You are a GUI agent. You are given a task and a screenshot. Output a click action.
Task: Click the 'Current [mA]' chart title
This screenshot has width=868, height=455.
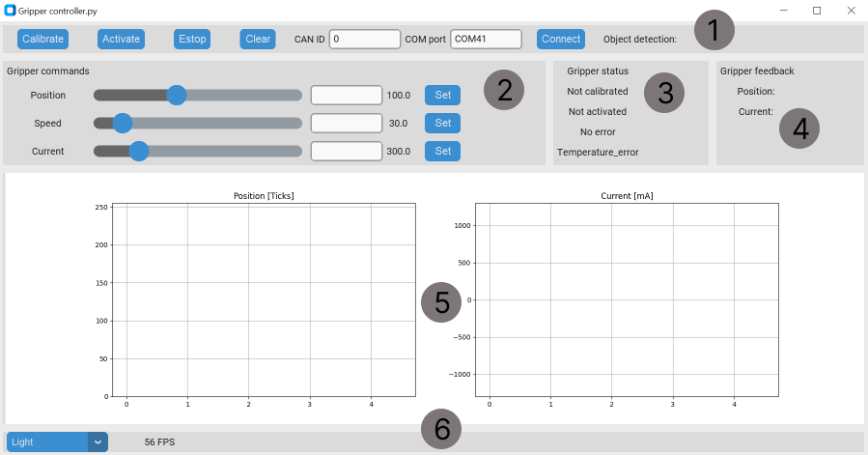tap(627, 196)
